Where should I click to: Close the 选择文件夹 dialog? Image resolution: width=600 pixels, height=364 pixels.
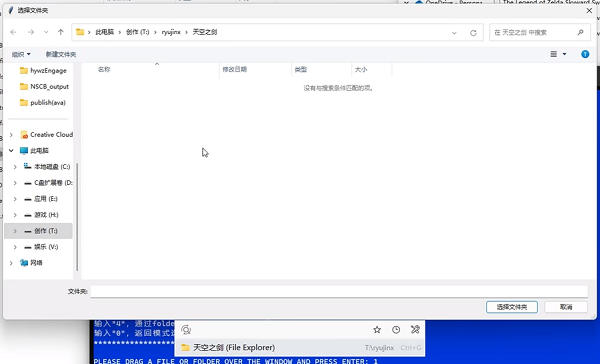coord(589,11)
